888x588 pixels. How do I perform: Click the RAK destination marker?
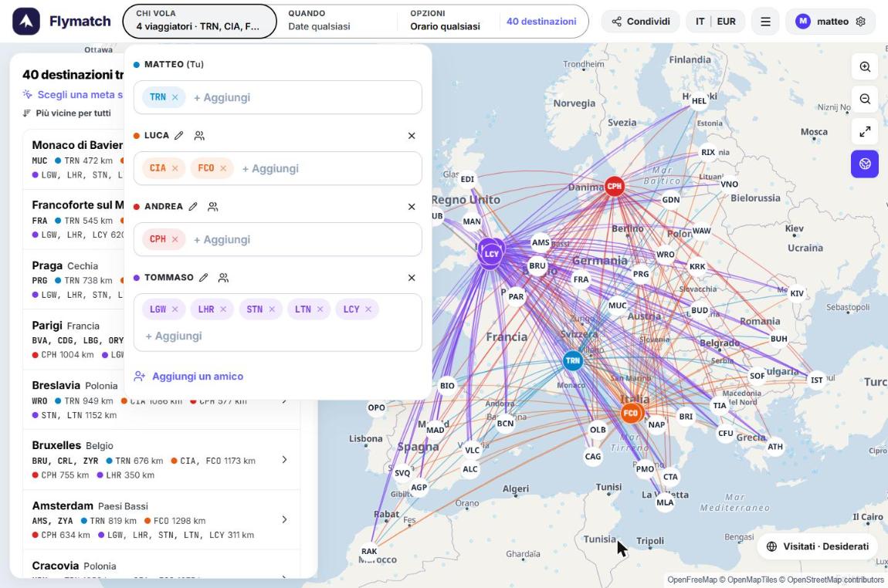369,551
